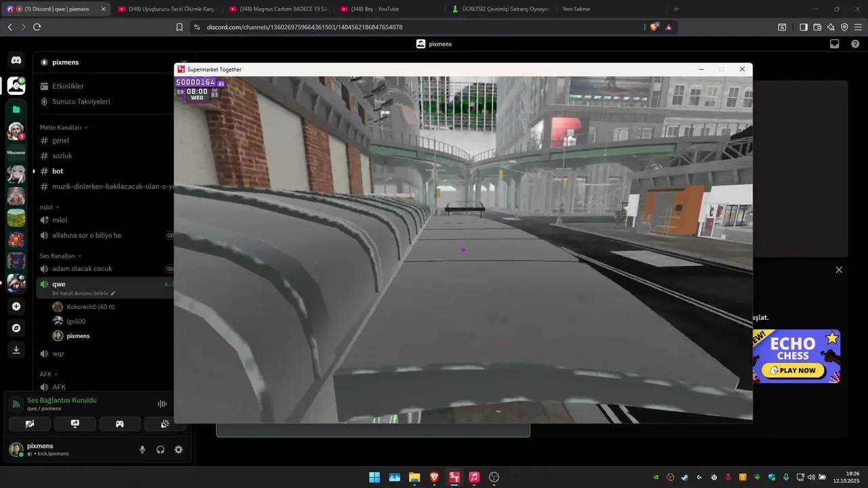The height and width of the screenshot is (488, 868).
Task: Click Ses Bağlantısı Kuruldu status text
Action: click(62, 401)
